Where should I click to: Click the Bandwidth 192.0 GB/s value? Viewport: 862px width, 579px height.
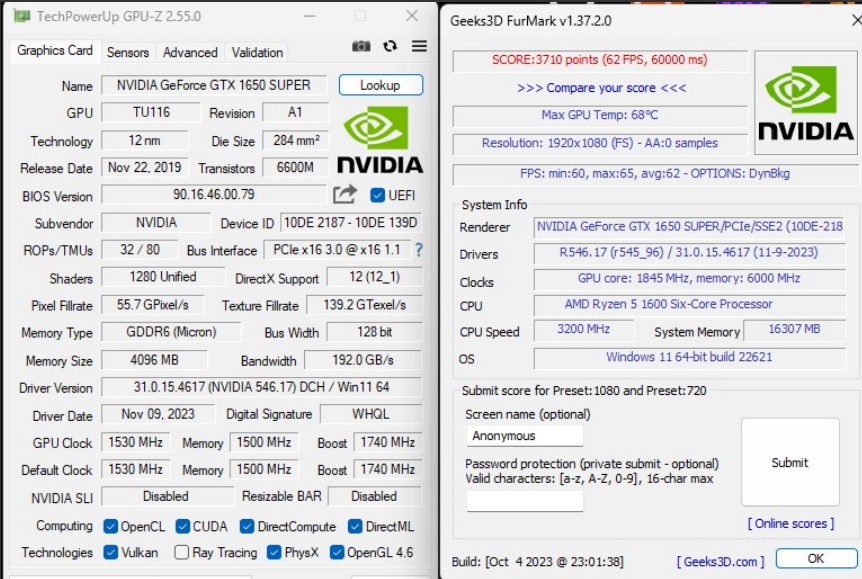click(x=363, y=360)
